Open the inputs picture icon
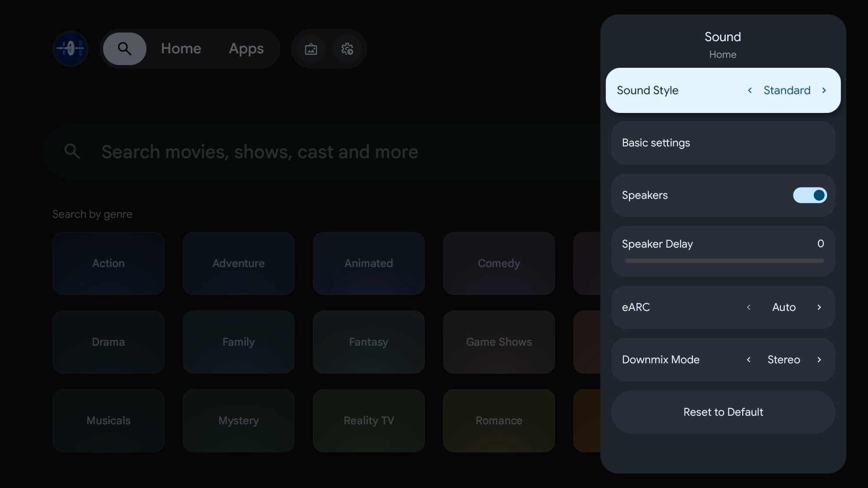Screen dimensions: 868x488 tap(311, 49)
